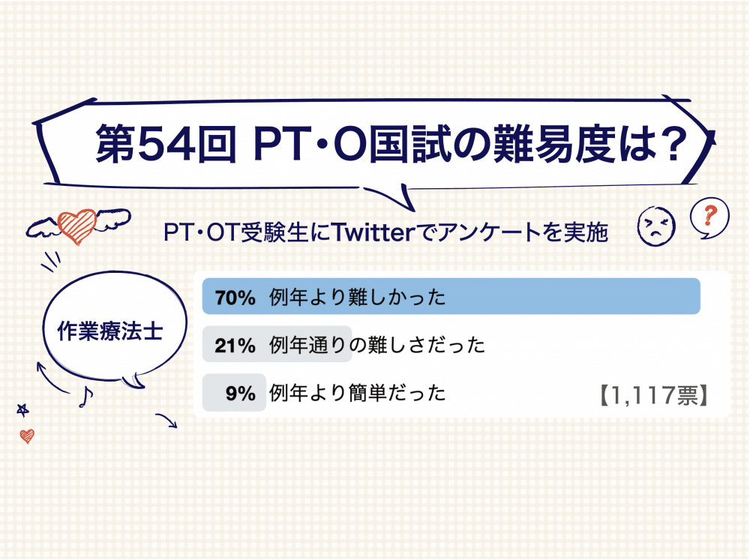Click the music note doodle

point(85,397)
